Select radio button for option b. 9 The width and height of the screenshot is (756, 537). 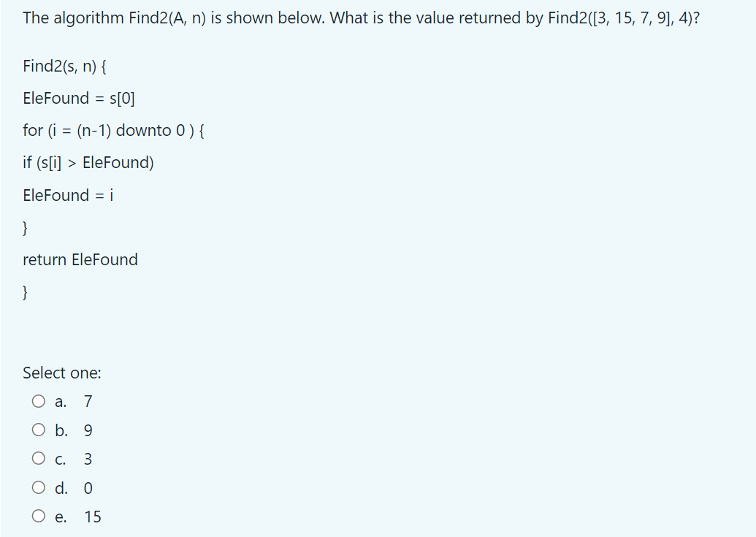tap(38, 430)
